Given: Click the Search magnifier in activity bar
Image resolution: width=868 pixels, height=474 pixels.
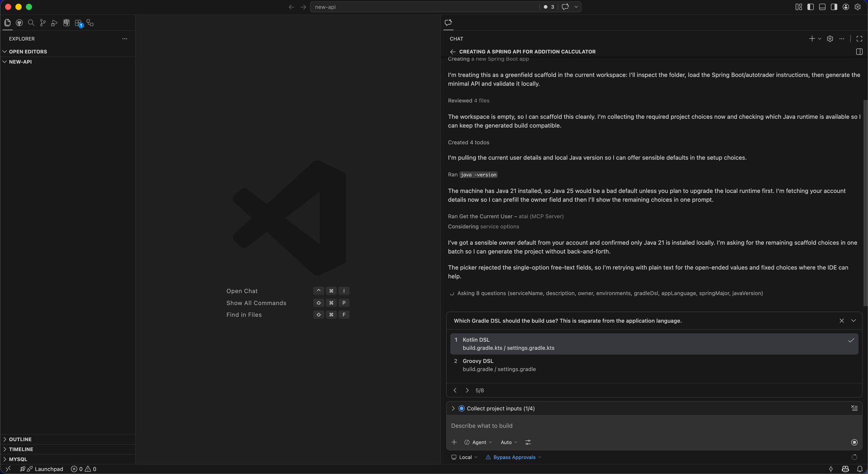Looking at the screenshot, I should (31, 23).
